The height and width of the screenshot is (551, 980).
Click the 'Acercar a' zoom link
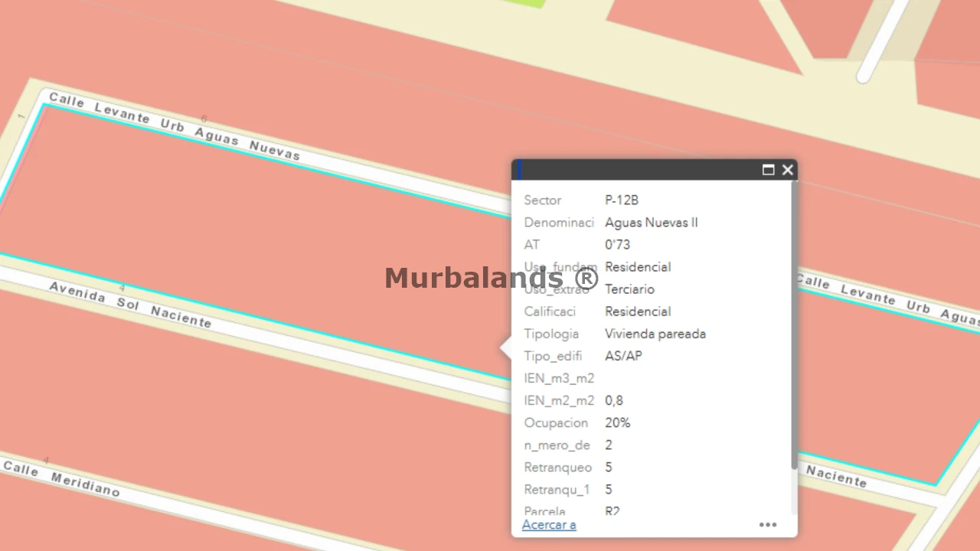tap(549, 525)
